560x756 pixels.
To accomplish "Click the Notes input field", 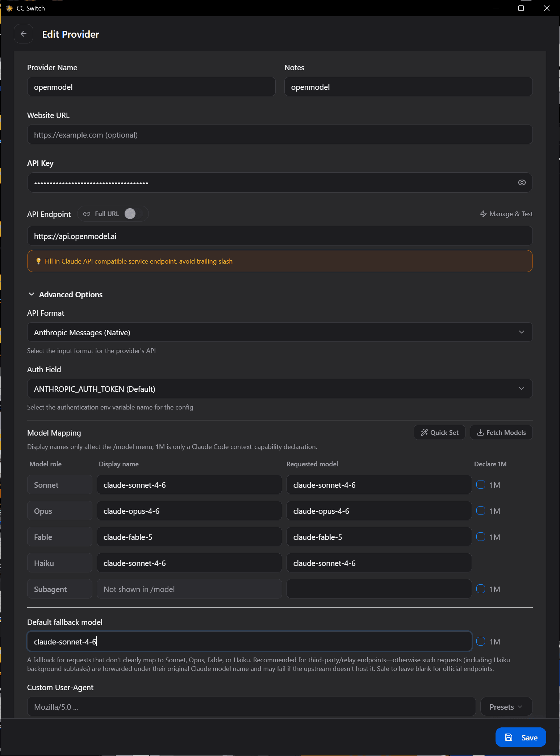I will [x=409, y=87].
